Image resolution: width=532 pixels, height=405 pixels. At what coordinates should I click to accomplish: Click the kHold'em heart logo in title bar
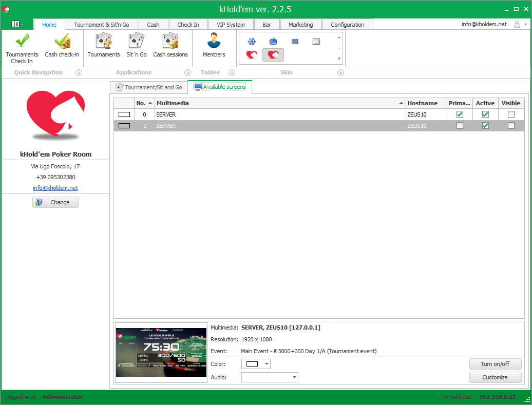coord(6,9)
